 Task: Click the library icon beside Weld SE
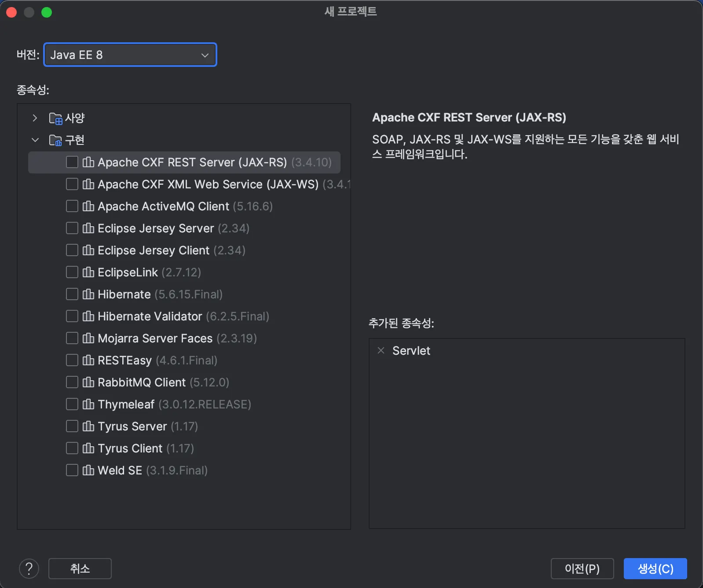88,470
